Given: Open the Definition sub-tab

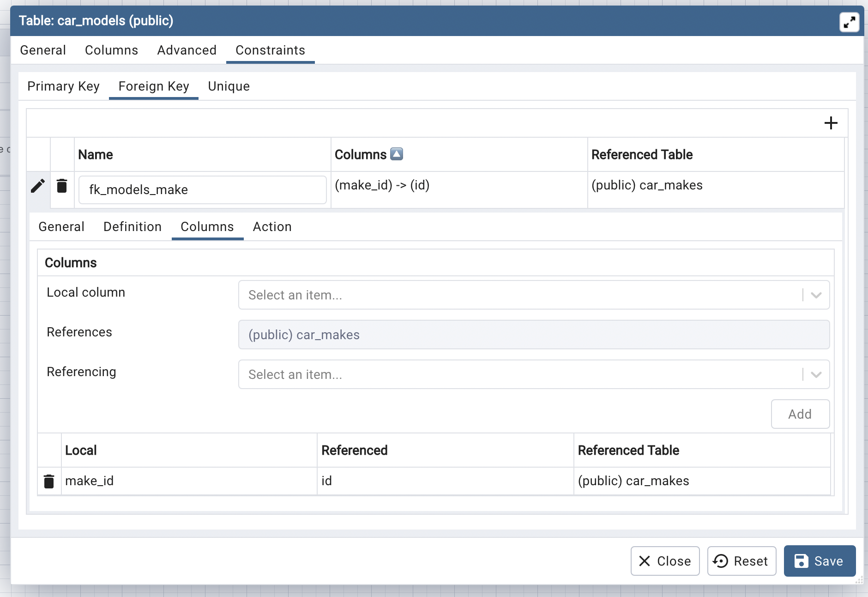Looking at the screenshot, I should (133, 227).
